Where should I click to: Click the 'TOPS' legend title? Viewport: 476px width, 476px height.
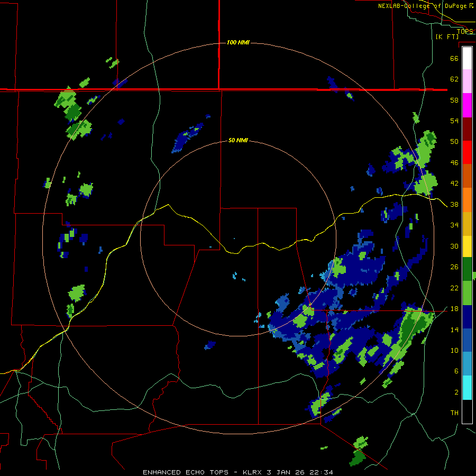[x=465, y=31]
